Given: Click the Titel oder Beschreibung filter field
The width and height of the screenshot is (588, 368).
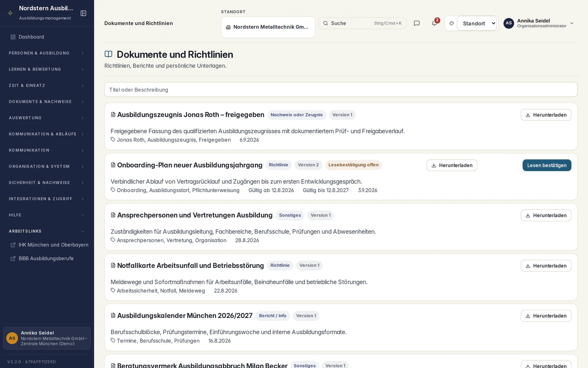Looking at the screenshot, I should [x=341, y=90].
